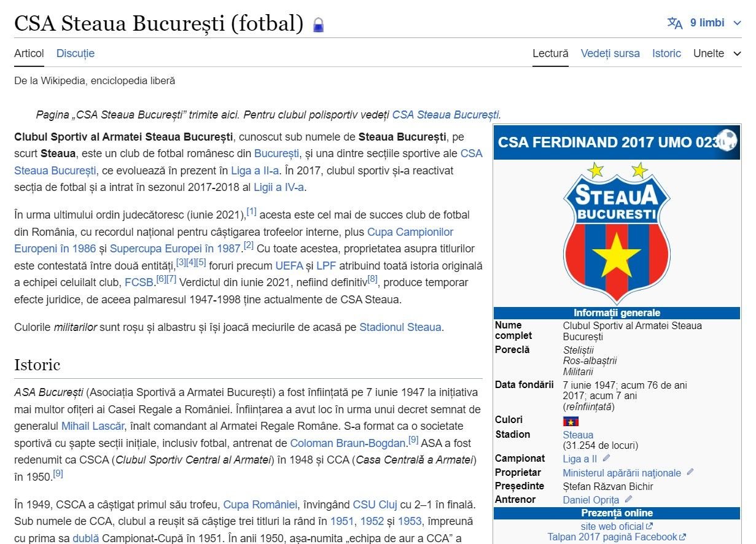This screenshot has height=544, width=756.
Task: Open the Stadionul Steaua link
Action: click(400, 327)
